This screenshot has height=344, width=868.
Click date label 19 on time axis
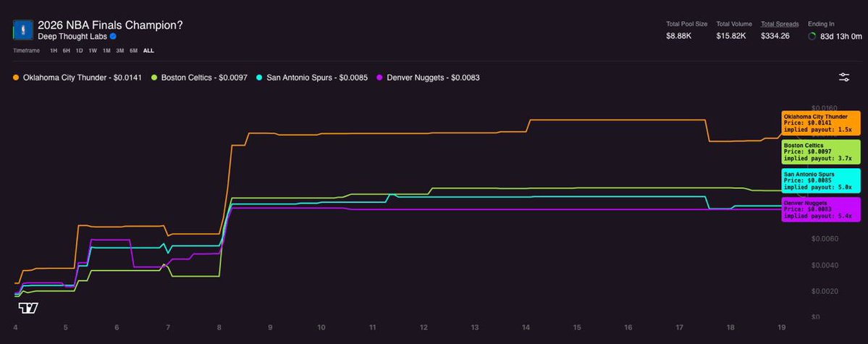point(782,328)
